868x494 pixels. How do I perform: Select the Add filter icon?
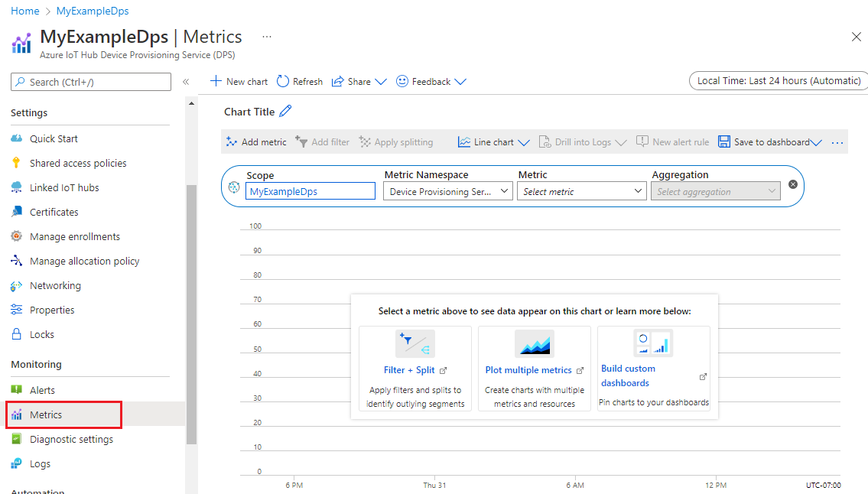301,141
